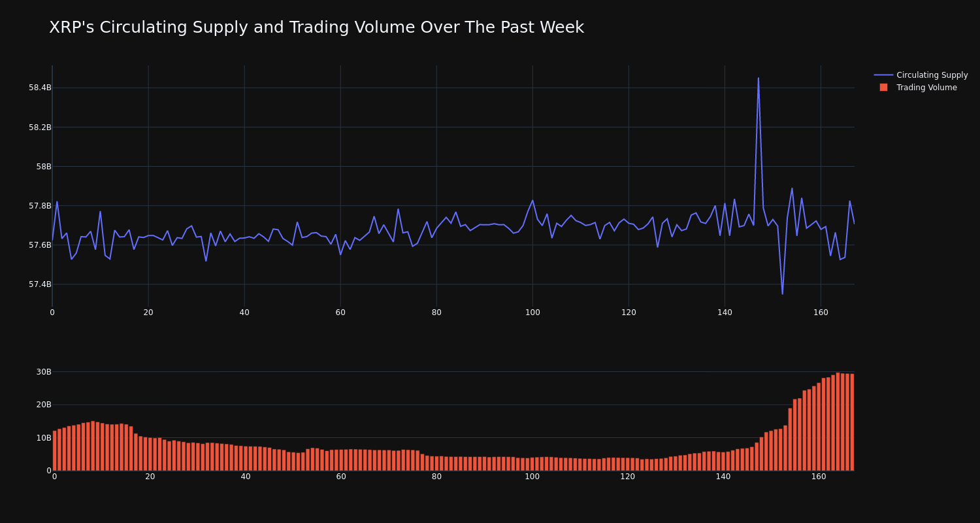Click the 57.6B y-axis label
Image resolution: width=980 pixels, height=523 pixels.
(40, 245)
